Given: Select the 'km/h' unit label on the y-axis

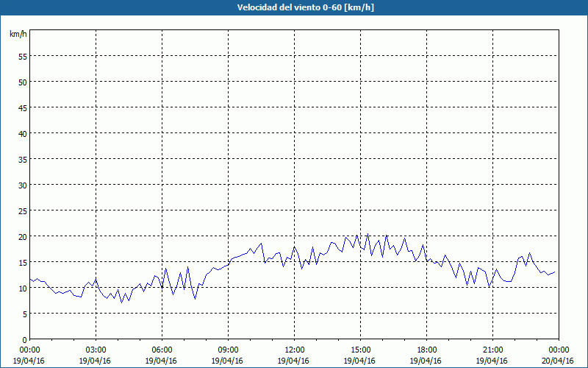Looking at the screenshot, I should (18, 34).
